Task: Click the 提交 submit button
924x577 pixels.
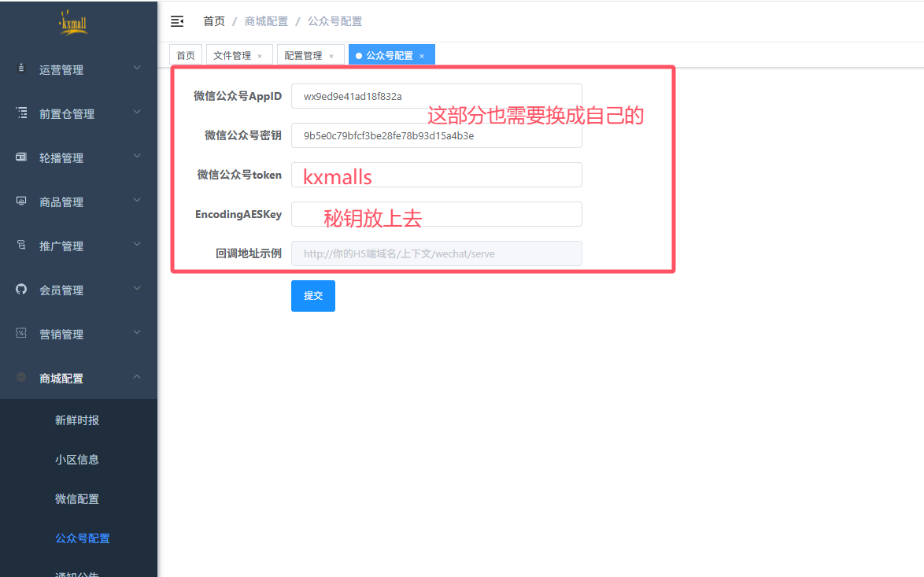Action: tap(313, 296)
